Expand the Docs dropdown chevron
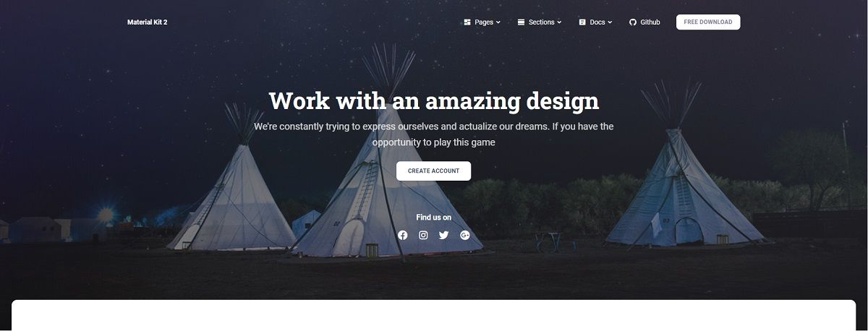Viewport: 868px width, 331px height. click(610, 22)
